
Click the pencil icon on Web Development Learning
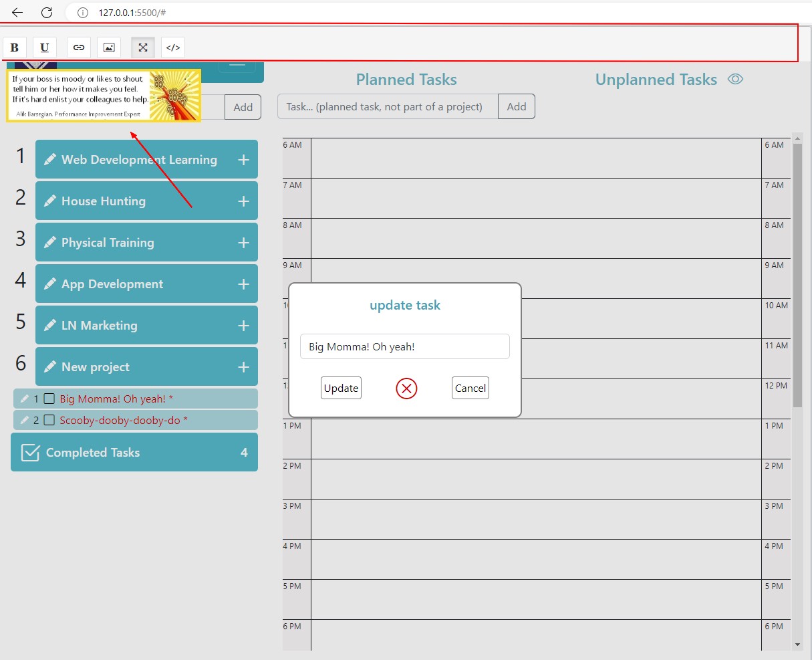click(x=50, y=159)
